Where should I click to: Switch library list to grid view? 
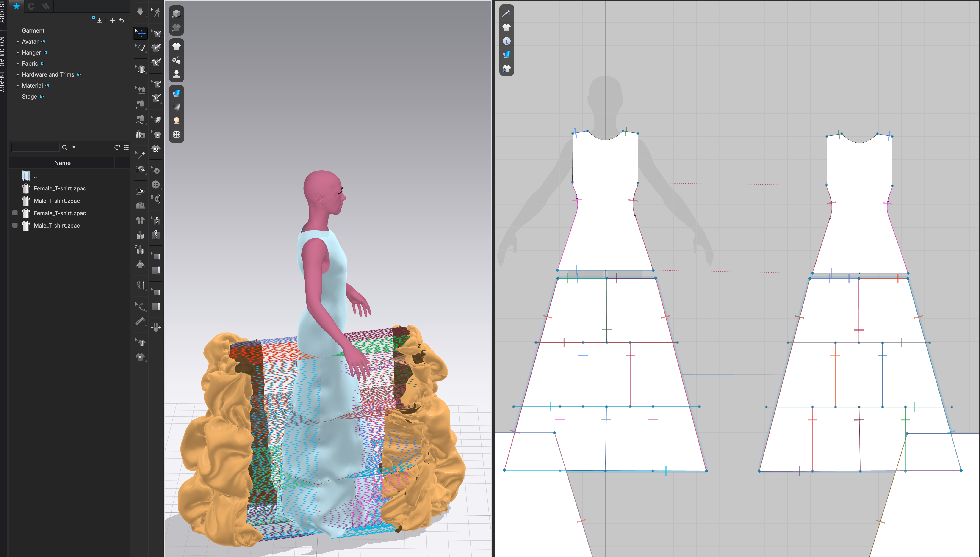pos(126,147)
